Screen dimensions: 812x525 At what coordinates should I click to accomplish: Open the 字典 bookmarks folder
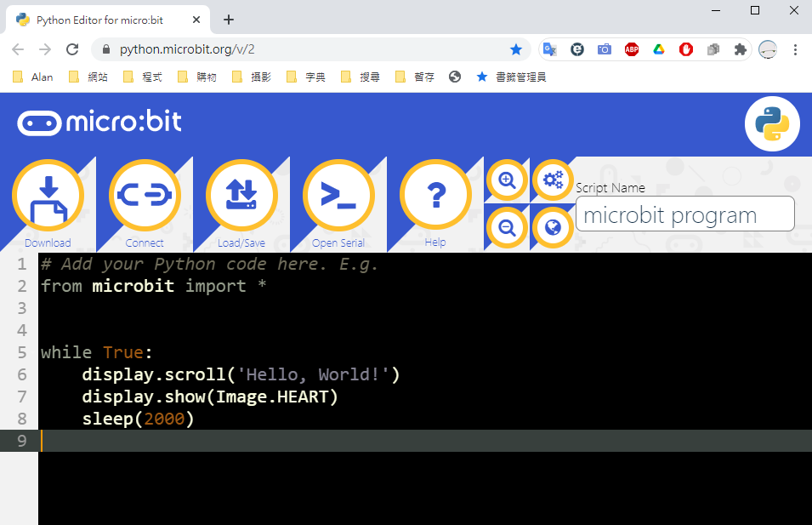(x=305, y=77)
